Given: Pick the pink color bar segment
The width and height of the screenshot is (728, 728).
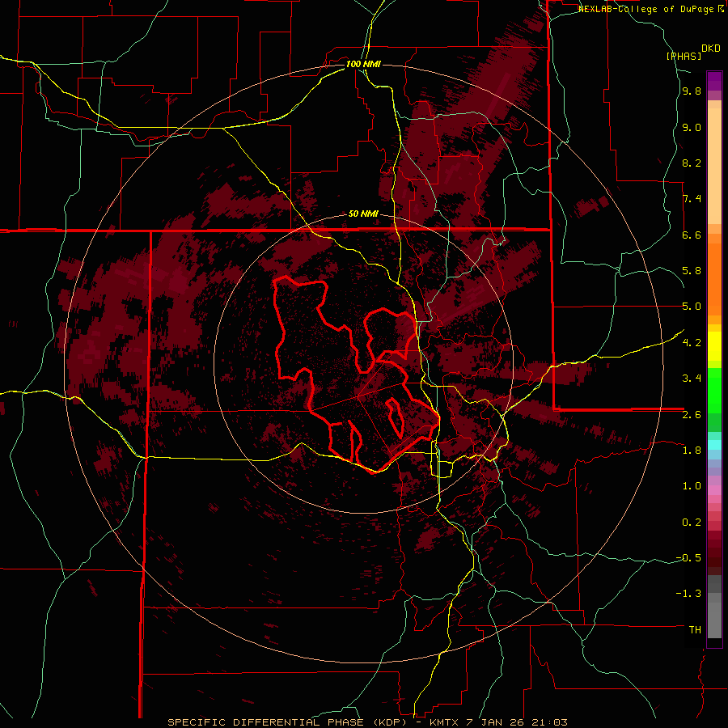Looking at the screenshot, I should coord(714,490).
